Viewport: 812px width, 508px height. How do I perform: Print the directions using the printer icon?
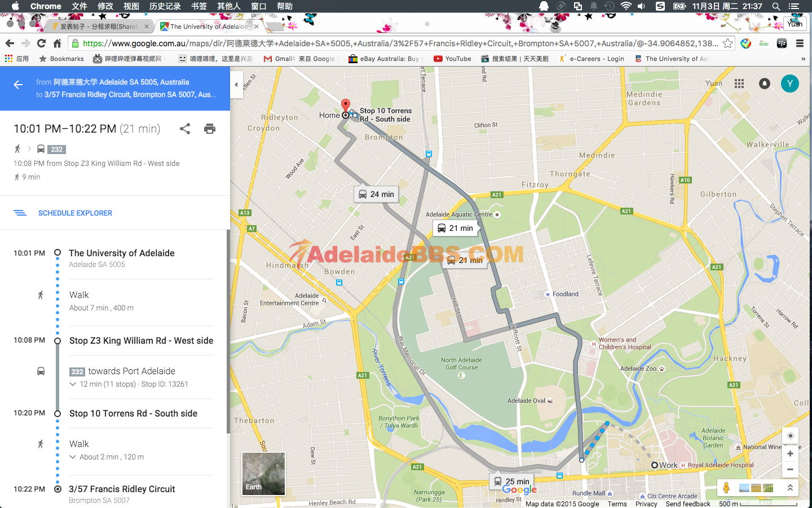(210, 129)
